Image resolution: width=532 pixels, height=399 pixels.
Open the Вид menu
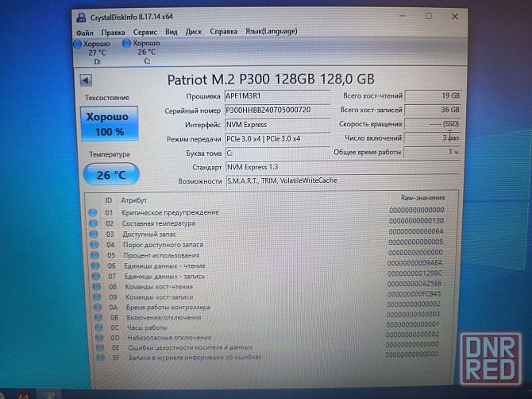coord(172,32)
